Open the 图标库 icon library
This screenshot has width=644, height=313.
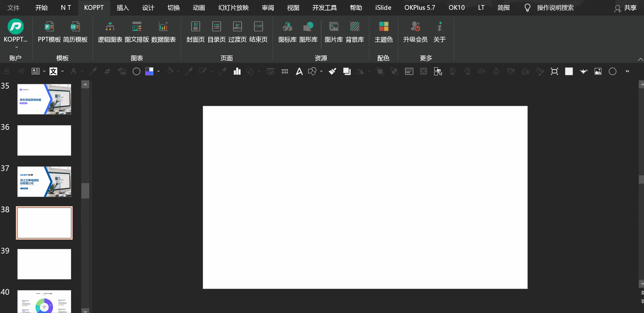[287, 31]
